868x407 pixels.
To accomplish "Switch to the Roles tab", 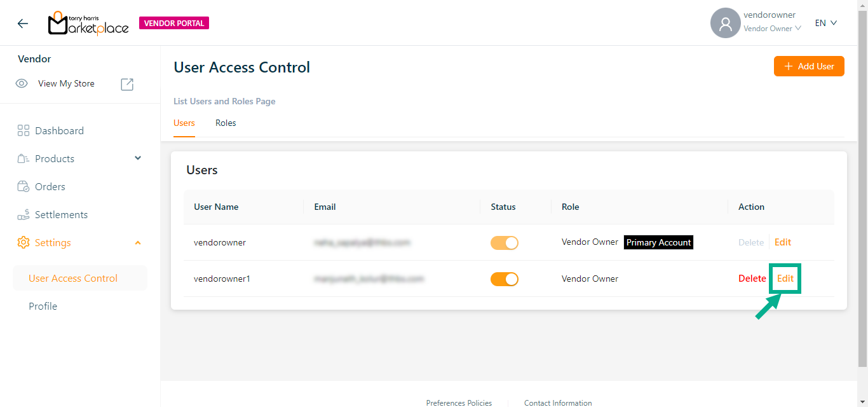I will (226, 123).
